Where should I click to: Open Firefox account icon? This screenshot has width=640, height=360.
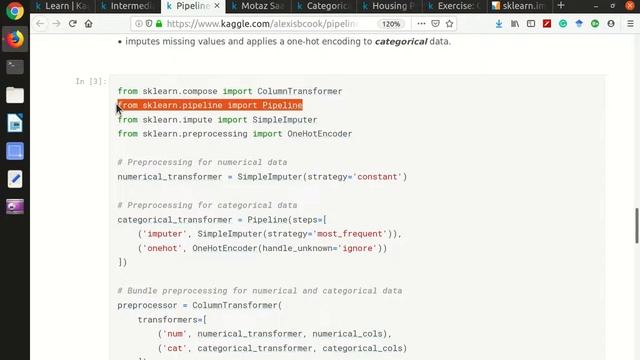click(611, 24)
